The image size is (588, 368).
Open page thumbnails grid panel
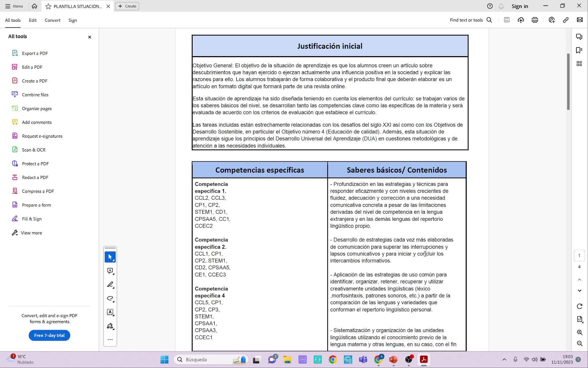[x=579, y=64]
